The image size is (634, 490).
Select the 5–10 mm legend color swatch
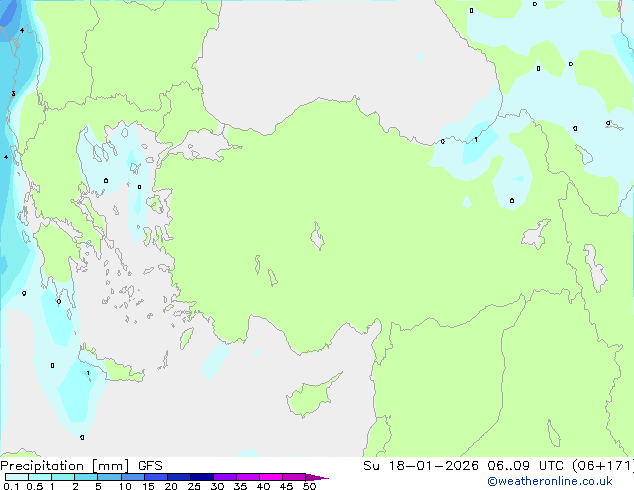(x=109, y=477)
